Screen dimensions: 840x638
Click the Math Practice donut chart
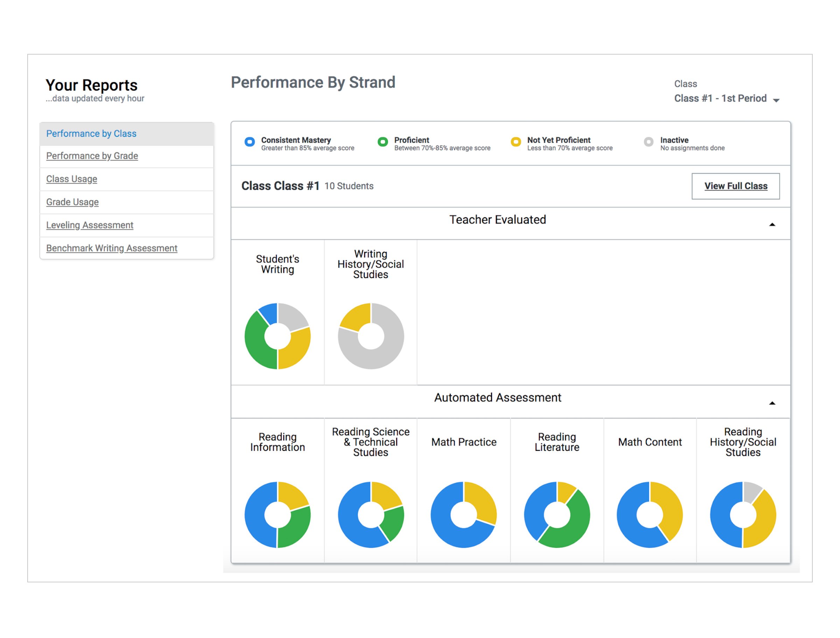(463, 515)
